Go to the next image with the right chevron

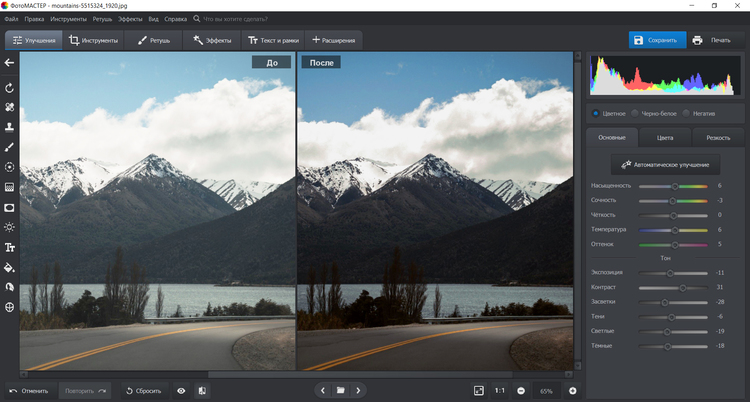tap(359, 390)
